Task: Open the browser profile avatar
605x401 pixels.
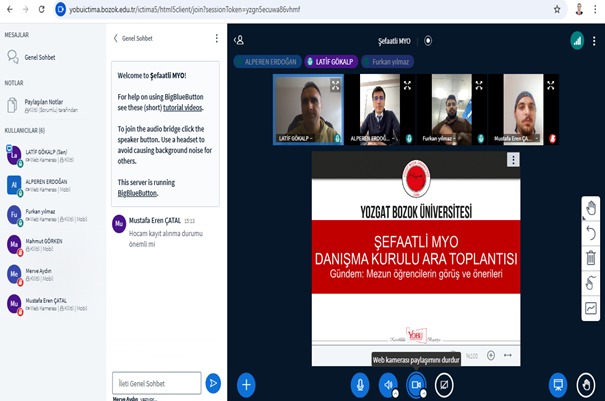Action: (579, 9)
